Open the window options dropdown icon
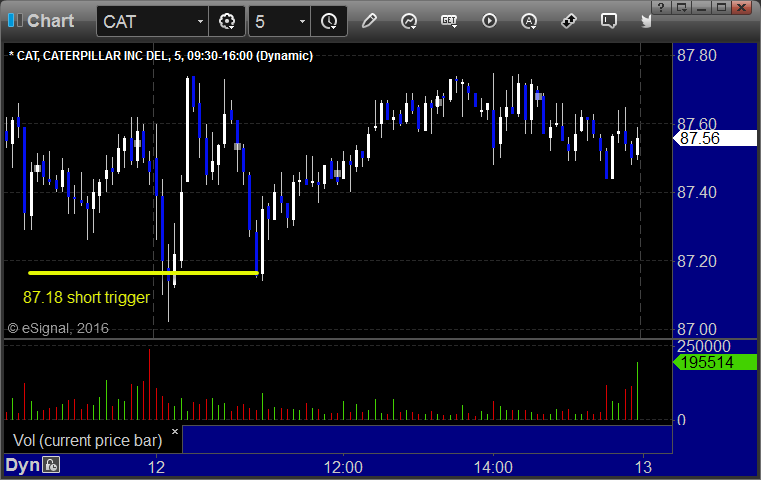761x480 pixels. [x=681, y=7]
